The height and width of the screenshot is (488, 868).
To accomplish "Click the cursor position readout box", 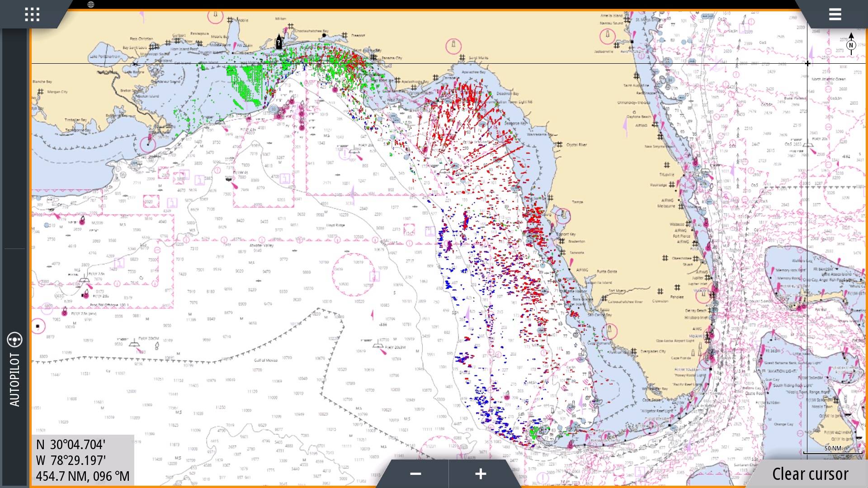I will 83,460.
